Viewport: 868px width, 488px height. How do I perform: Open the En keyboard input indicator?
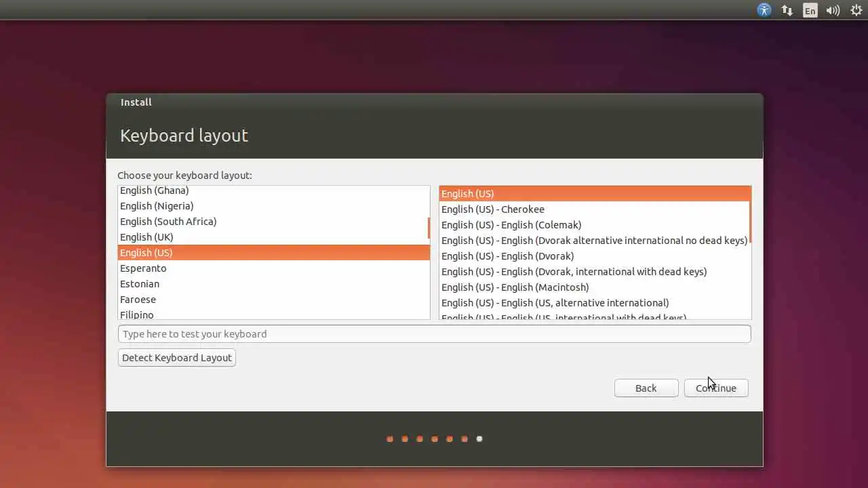point(810,10)
